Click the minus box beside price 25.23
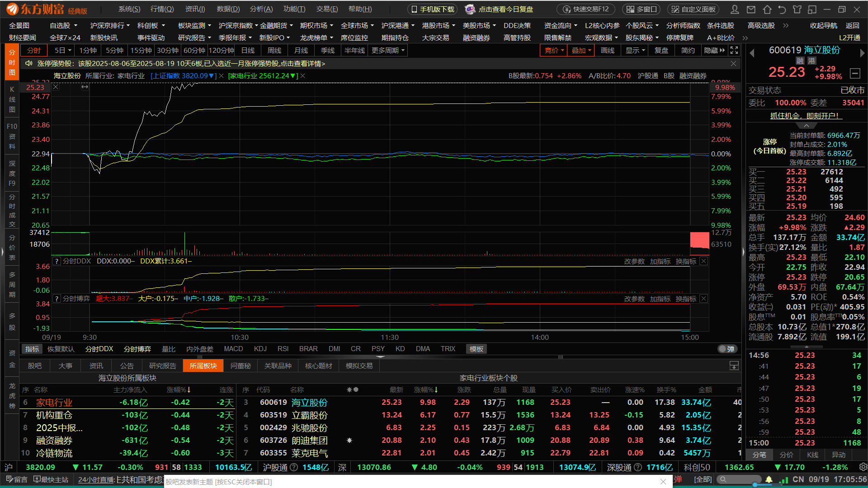868x488 pixels. [855, 73]
